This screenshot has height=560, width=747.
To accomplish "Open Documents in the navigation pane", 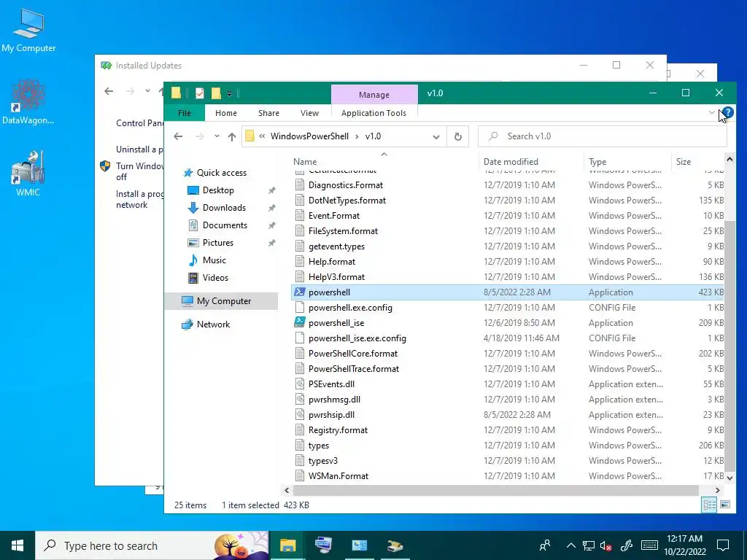I will click(x=225, y=225).
